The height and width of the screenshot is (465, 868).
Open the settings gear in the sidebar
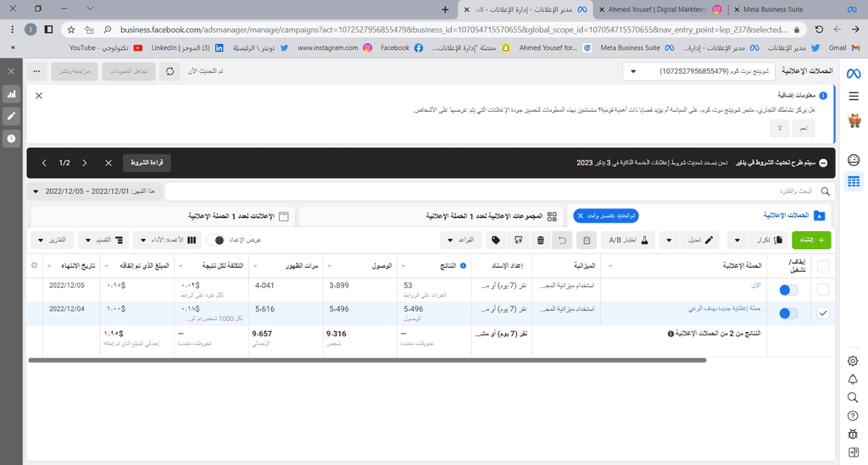coord(853,361)
